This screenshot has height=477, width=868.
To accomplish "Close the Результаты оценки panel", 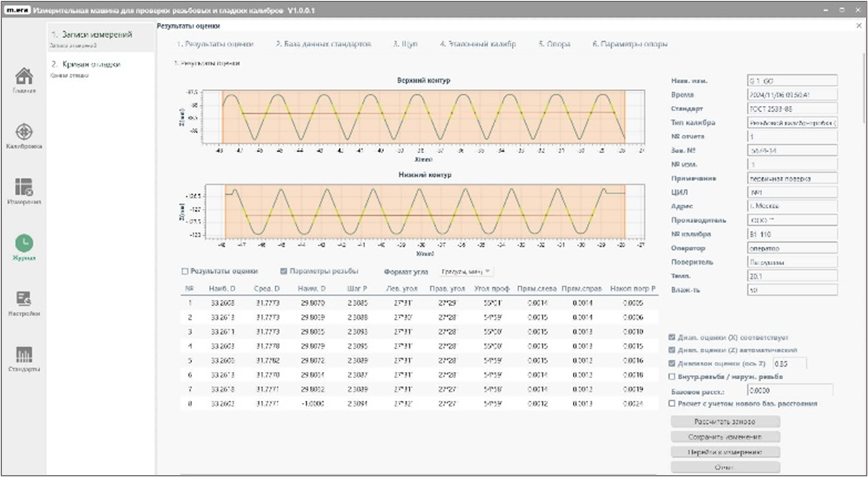I will (857, 26).
